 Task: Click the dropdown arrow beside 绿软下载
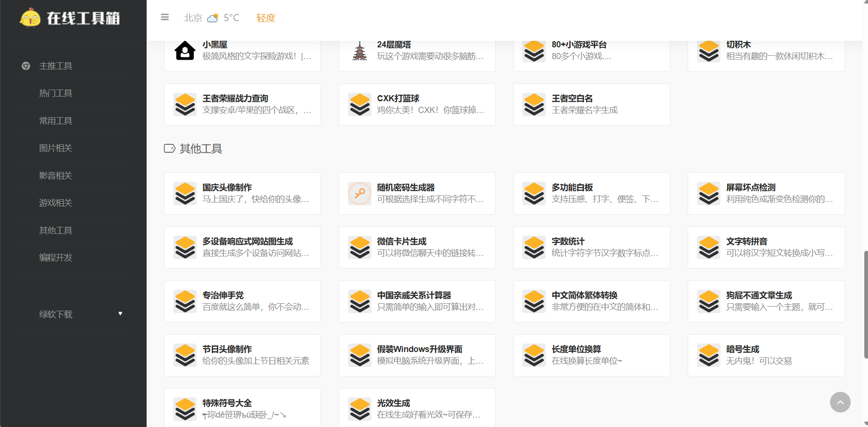coord(120,314)
